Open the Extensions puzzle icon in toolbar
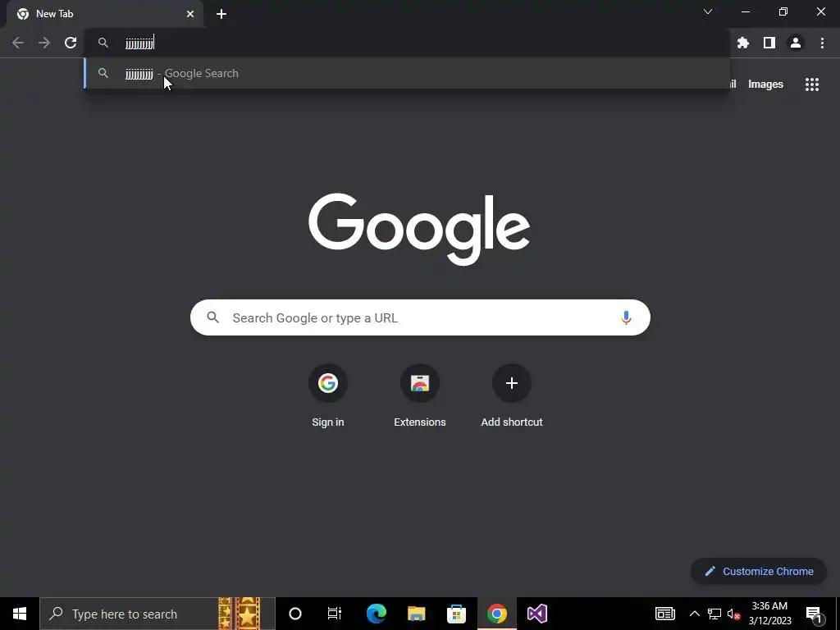The width and height of the screenshot is (840, 630). click(x=742, y=43)
